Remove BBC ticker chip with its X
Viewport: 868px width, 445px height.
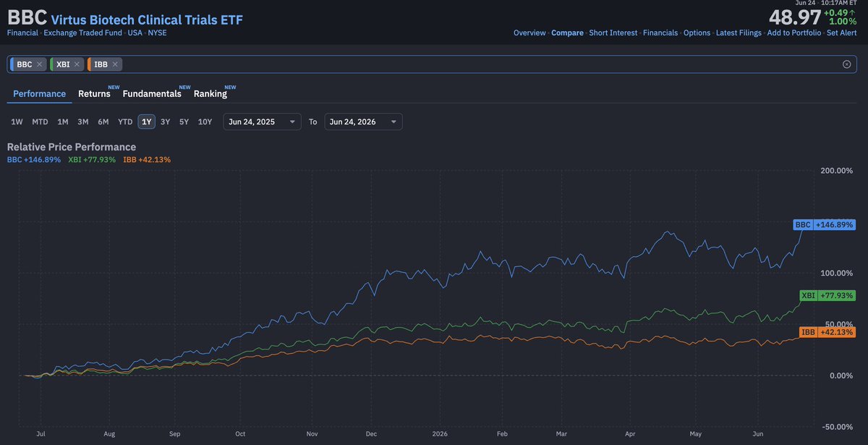pyautogui.click(x=39, y=64)
